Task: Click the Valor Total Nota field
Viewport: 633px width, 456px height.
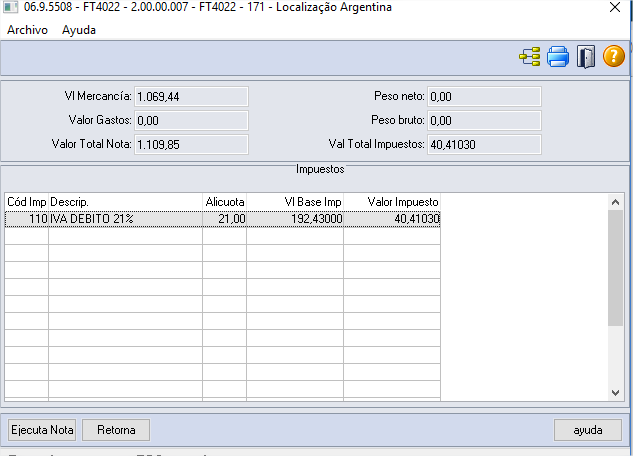Action: [191, 144]
